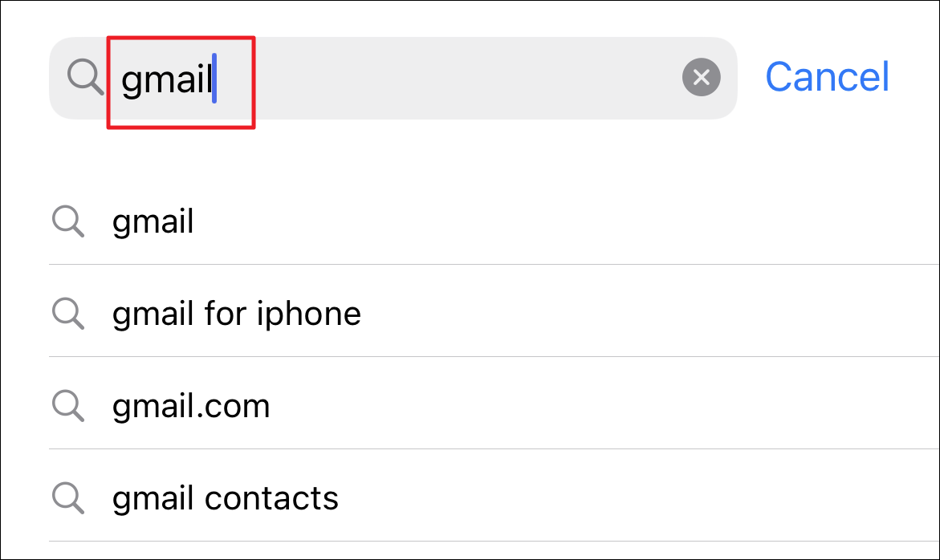Click the blue text caret in the search field
Viewport: 940px width, 560px height.
point(214,78)
